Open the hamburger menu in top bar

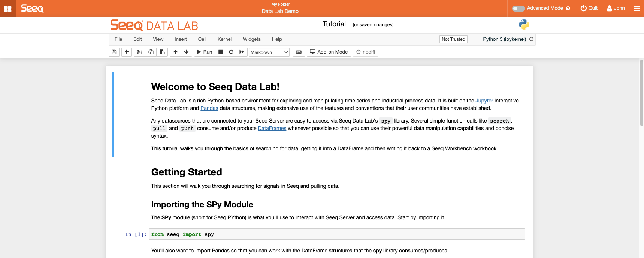(637, 8)
